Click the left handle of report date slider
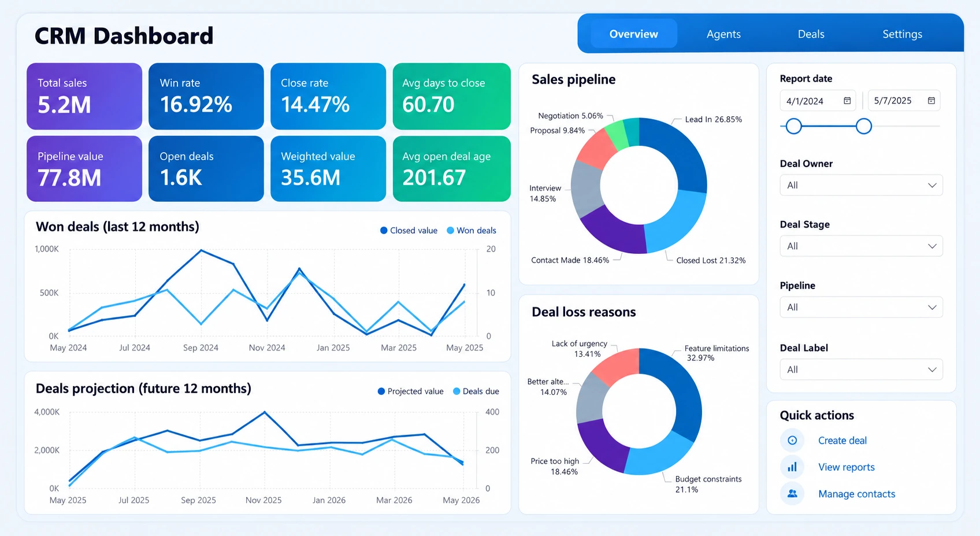Screen dimensions: 980x536 tap(794, 126)
